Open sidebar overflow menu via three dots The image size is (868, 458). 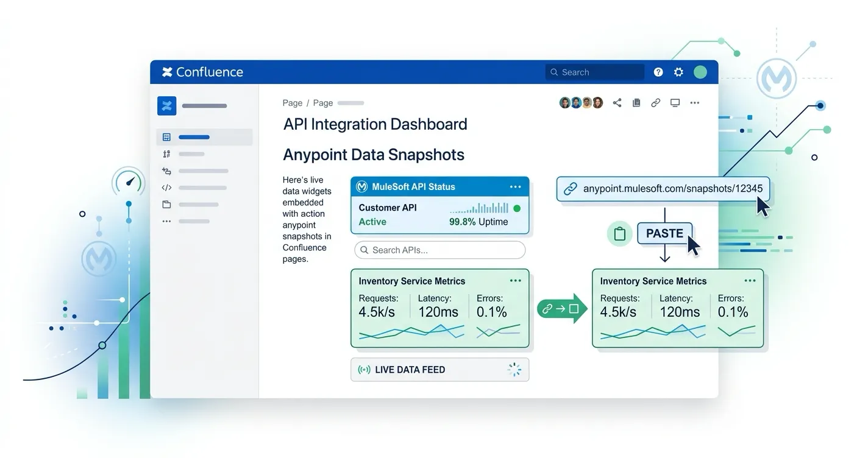[166, 221]
